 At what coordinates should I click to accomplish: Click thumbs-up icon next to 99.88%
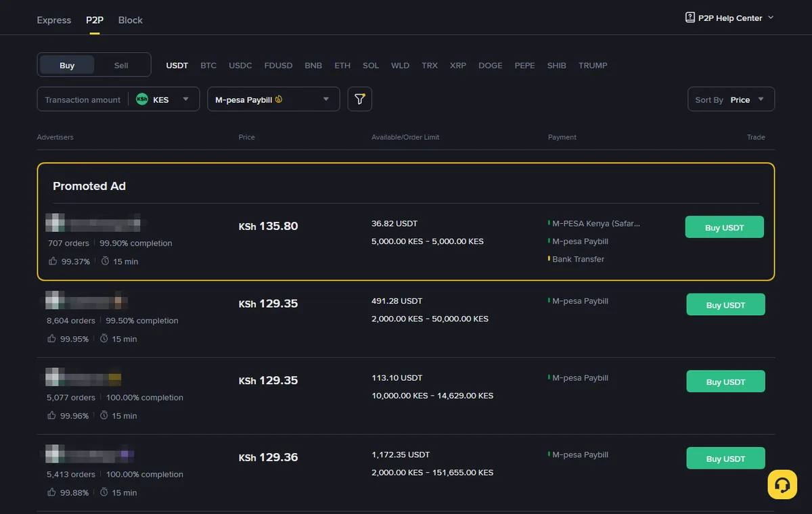[x=51, y=492]
